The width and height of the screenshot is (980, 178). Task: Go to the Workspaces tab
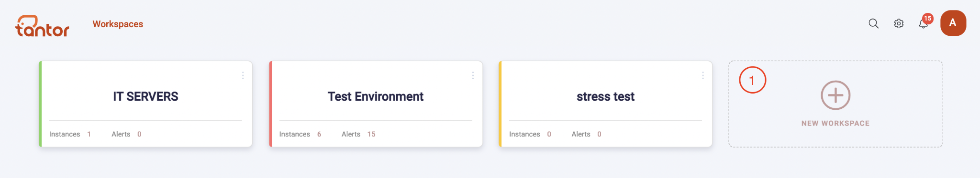tap(118, 24)
